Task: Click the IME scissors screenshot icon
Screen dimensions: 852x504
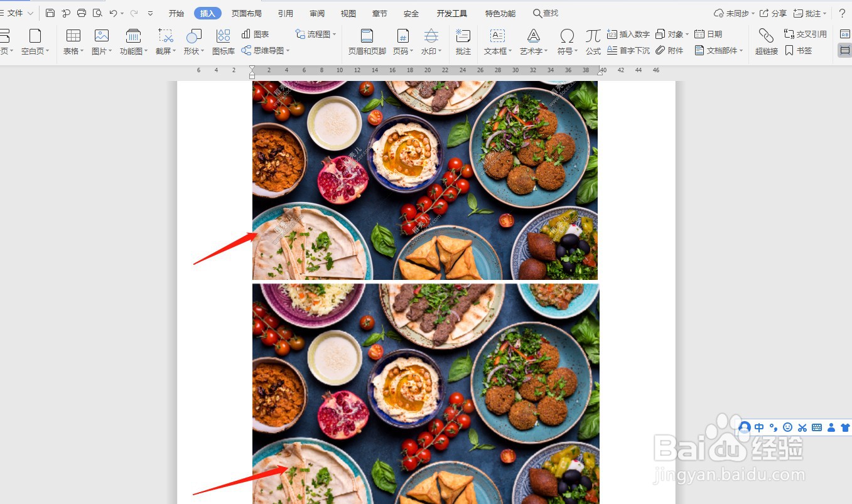Action: click(802, 427)
